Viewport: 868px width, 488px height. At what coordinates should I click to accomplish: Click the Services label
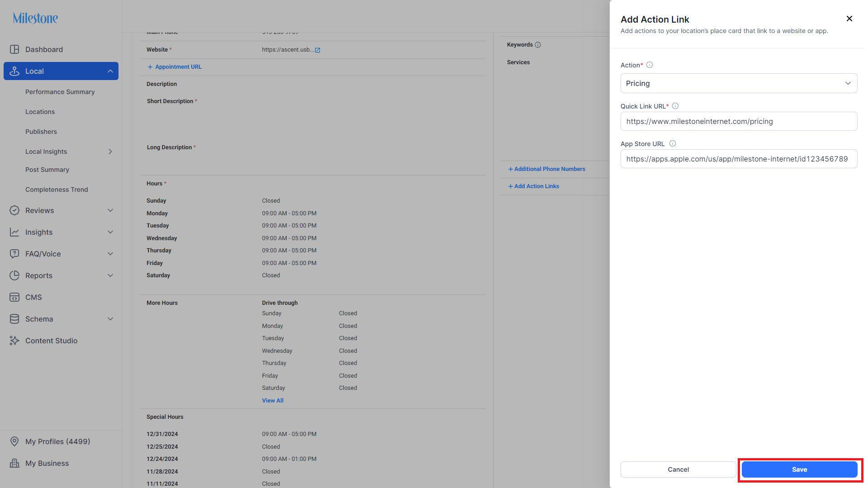pos(518,62)
